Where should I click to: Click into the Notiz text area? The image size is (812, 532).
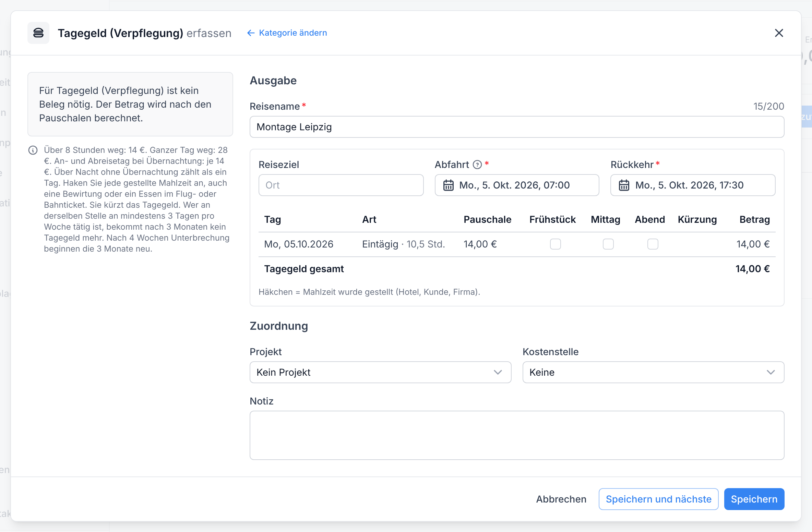point(517,435)
